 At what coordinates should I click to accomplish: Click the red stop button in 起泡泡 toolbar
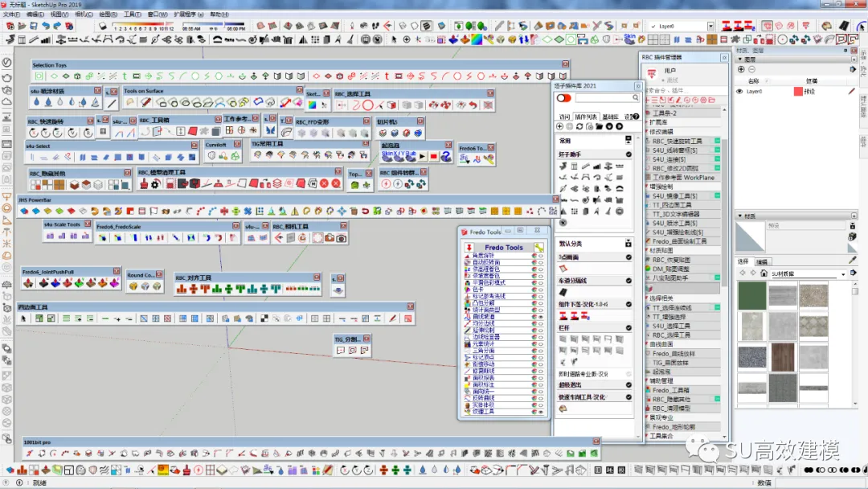[x=434, y=158]
